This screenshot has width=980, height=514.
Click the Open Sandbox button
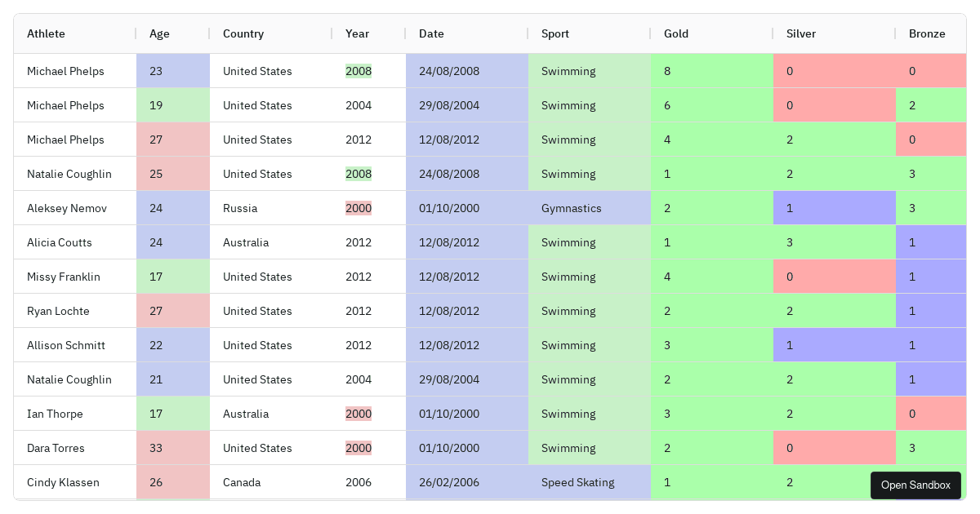click(x=915, y=485)
